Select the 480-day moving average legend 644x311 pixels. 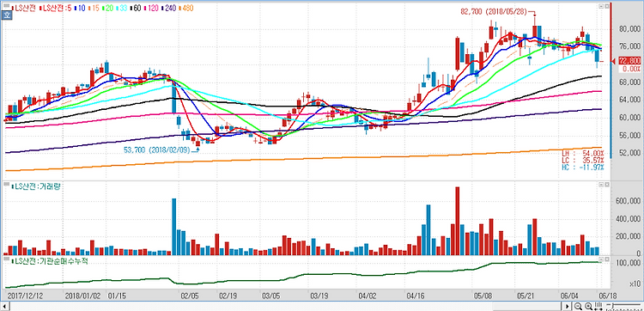click(x=186, y=8)
